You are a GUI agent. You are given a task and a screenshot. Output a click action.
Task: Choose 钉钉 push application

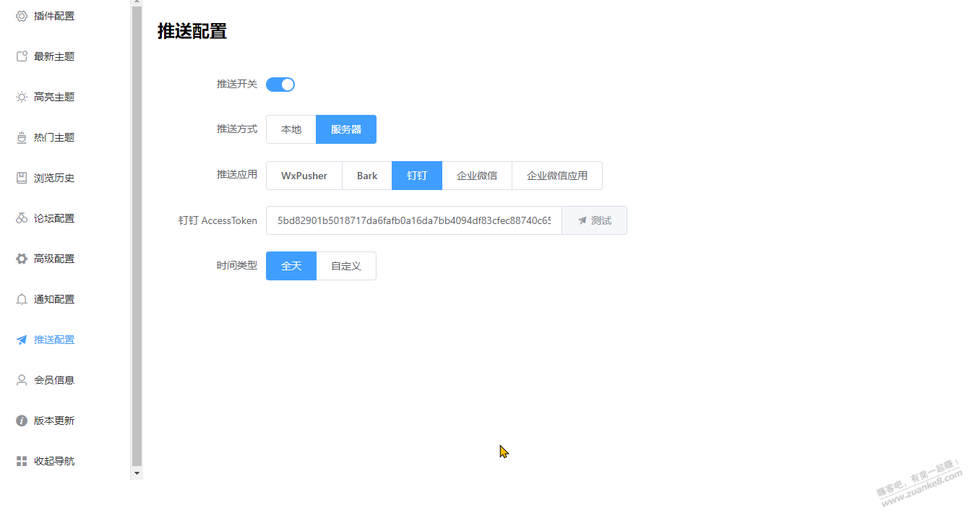417,176
